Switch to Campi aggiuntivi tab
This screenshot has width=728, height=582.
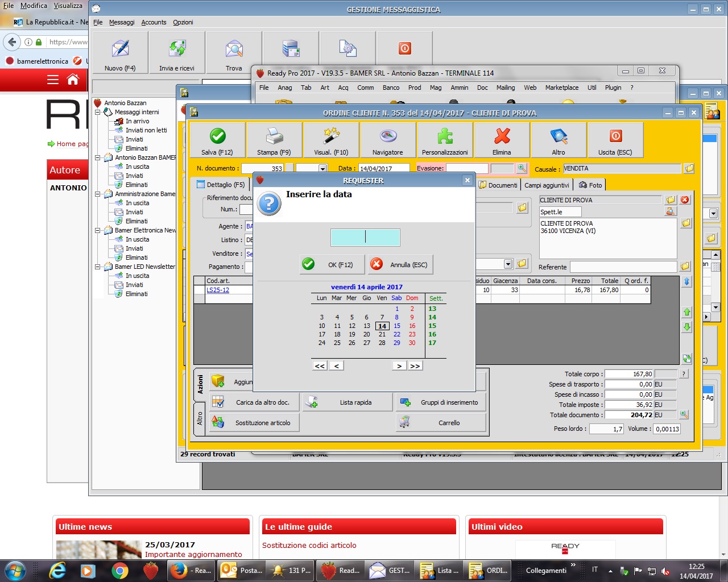coord(547,185)
